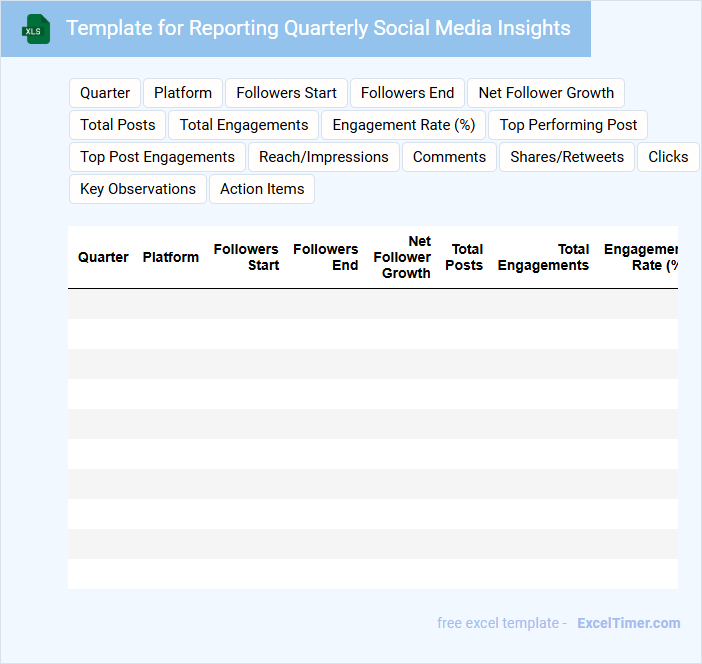This screenshot has height=664, width=702.
Task: Select the Total Engagements tag
Action: click(244, 125)
